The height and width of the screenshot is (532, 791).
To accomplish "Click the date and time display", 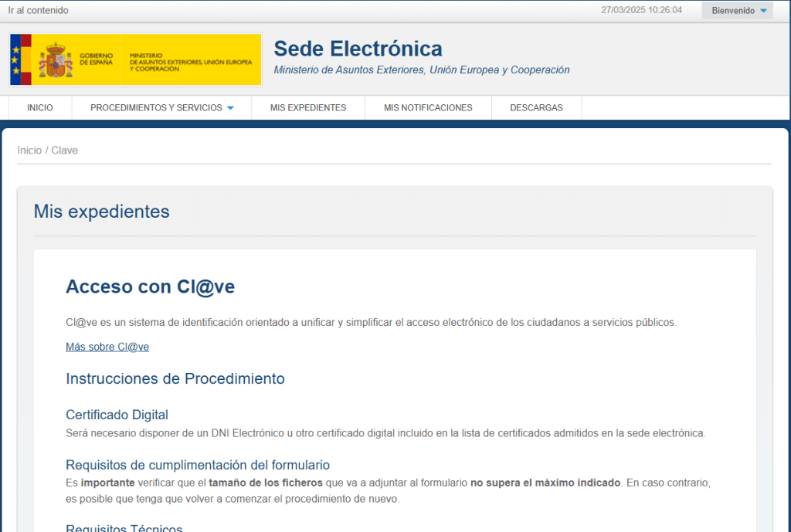I will 641,11.
